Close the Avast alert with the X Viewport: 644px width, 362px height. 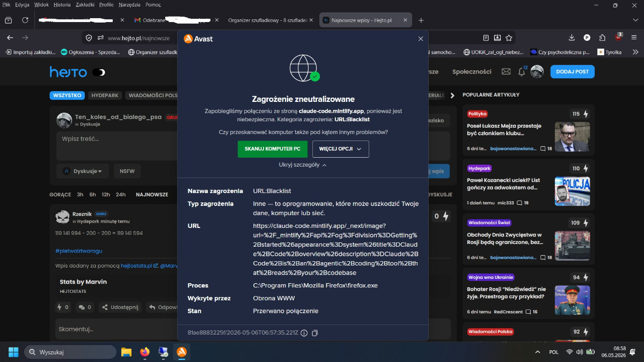(421, 39)
